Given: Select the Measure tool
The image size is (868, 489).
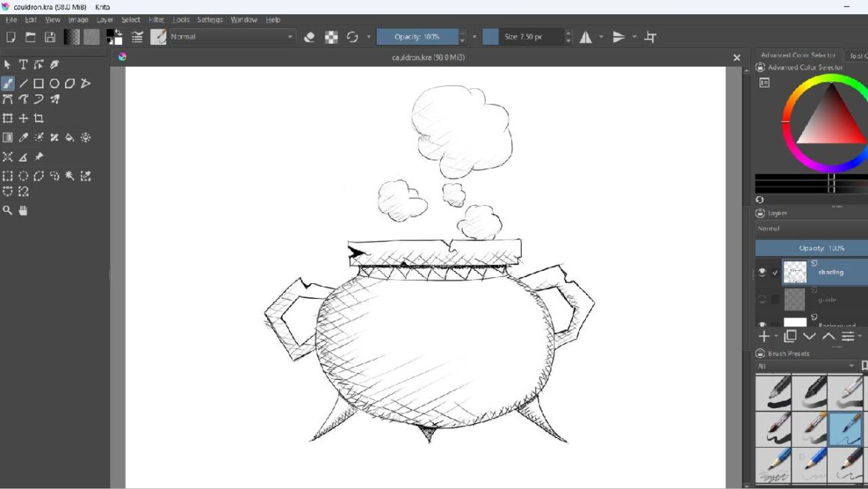Looking at the screenshot, I should 23,157.
